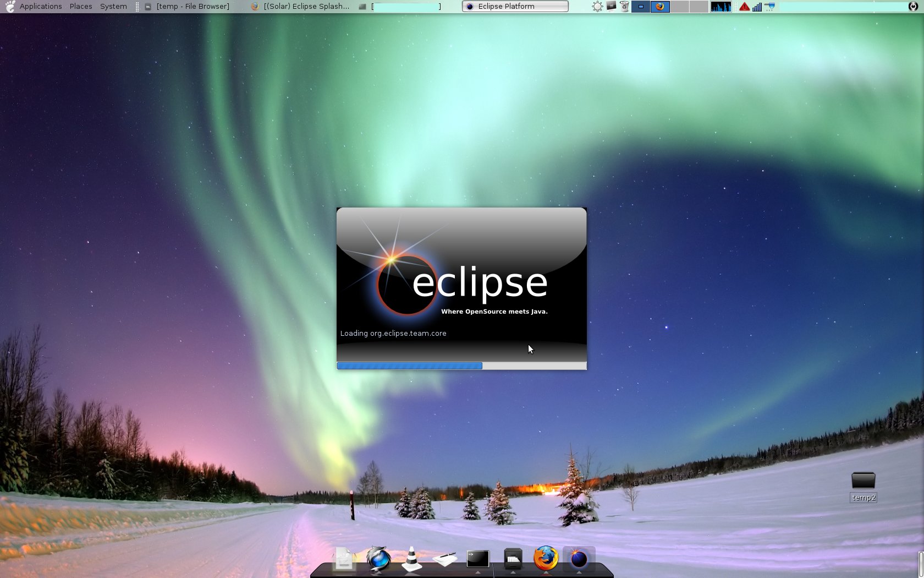Open the temp2 folder on desktop
This screenshot has width=924, height=578.
864,487
